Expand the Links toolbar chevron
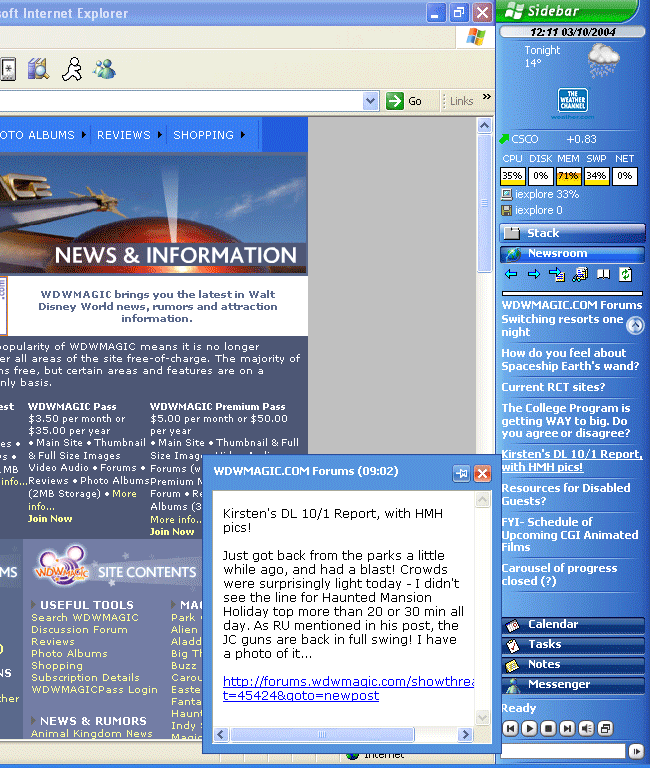The image size is (650, 768). pos(487,98)
